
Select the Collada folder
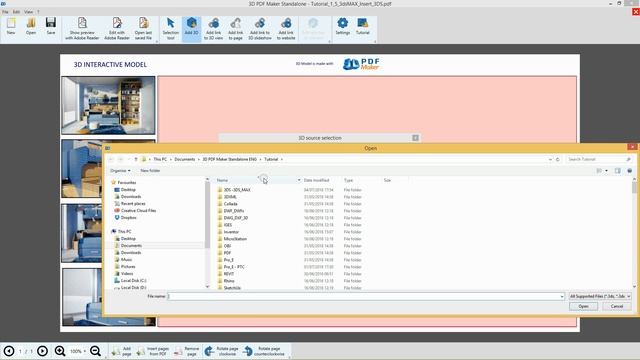[x=231, y=204]
